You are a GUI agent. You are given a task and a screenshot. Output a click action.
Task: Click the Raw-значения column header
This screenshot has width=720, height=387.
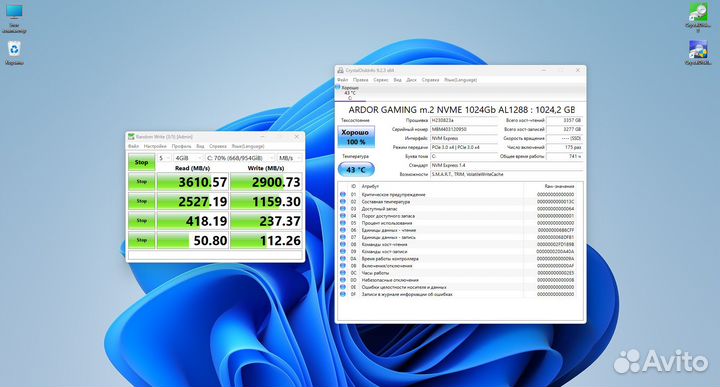[559, 186]
